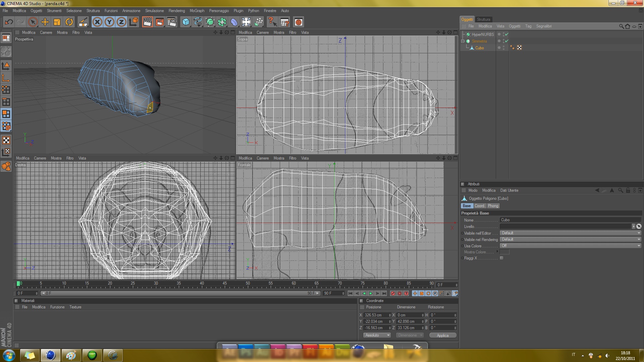Enable the Raggi X checkbox
The width and height of the screenshot is (644, 362).
pyautogui.click(x=501, y=258)
